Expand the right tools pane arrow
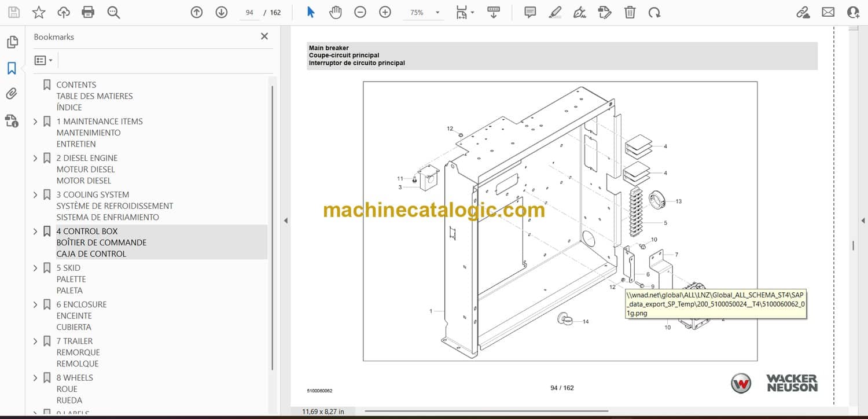This screenshot has width=868, height=419. click(863, 220)
